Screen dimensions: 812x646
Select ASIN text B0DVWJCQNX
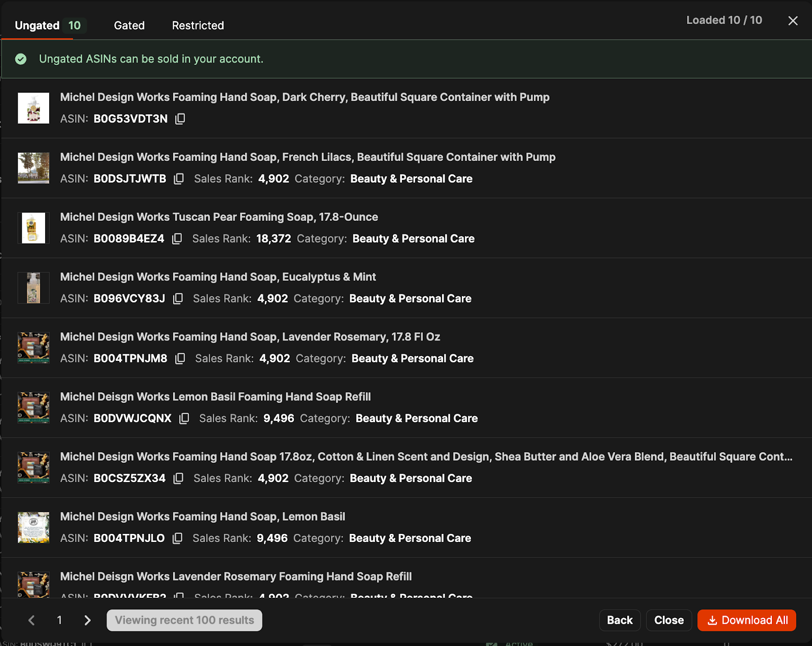(132, 418)
